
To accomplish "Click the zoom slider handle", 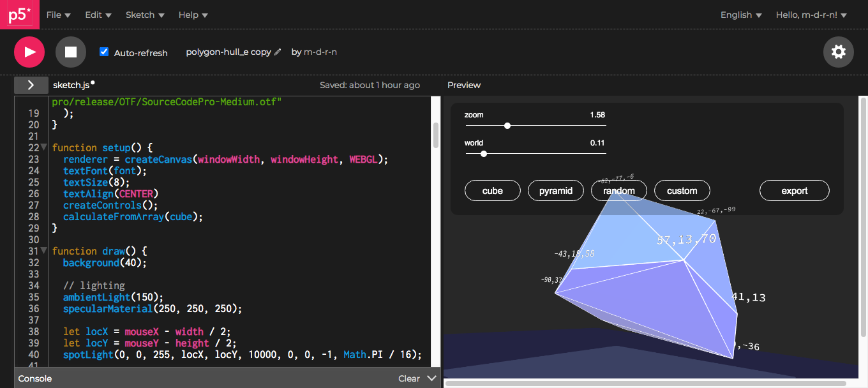I will coord(507,126).
